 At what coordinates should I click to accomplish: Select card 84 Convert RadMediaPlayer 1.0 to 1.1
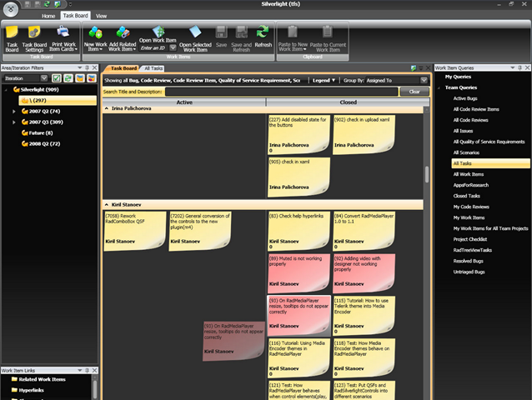click(x=364, y=231)
